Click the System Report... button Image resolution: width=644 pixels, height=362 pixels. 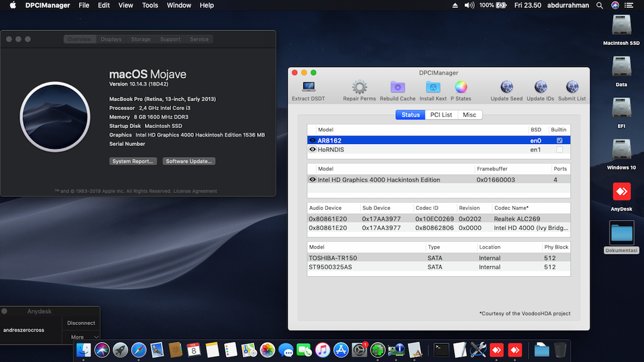click(x=133, y=162)
